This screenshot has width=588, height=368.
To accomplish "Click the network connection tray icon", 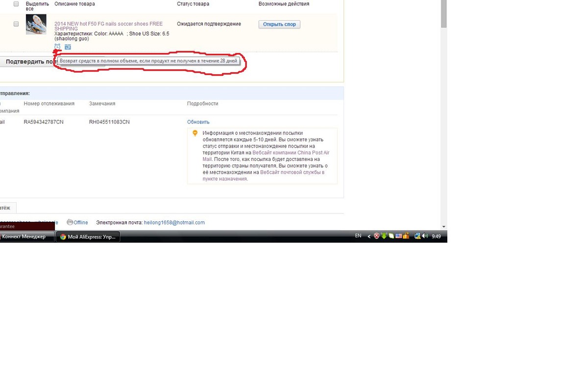I will tap(417, 236).
